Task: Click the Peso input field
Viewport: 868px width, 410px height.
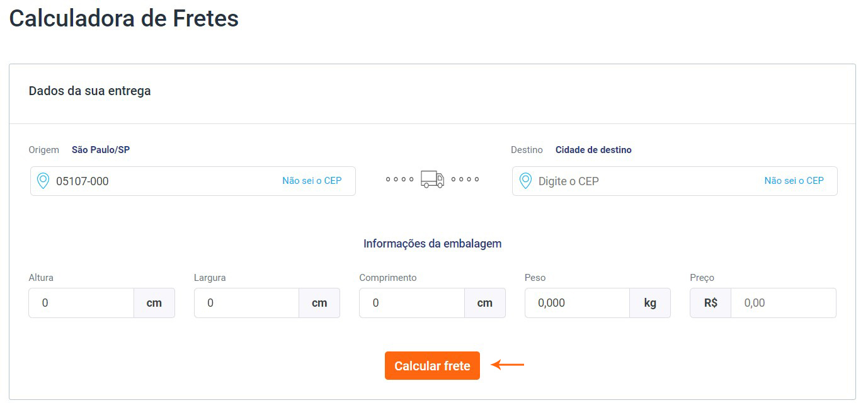Action: pos(577,303)
